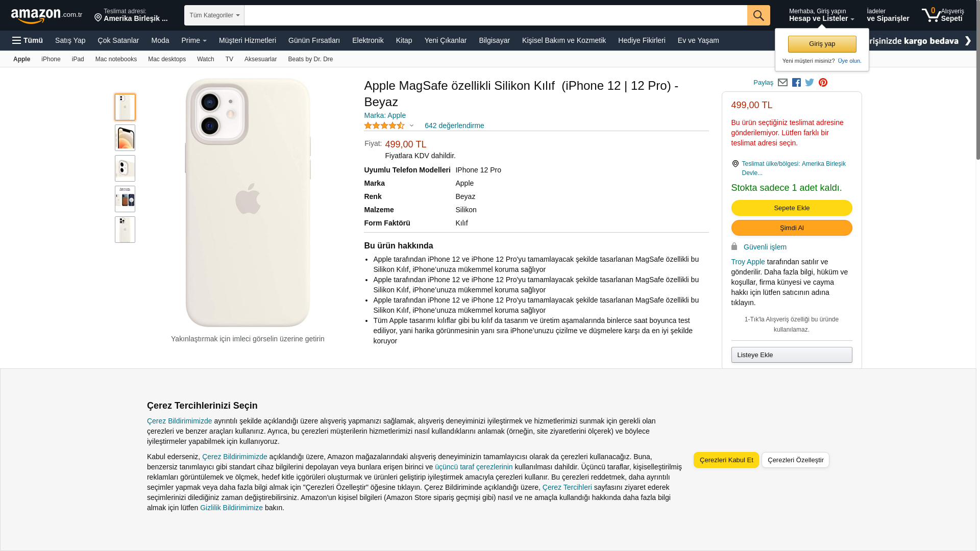Viewport: 980px width, 551px height.
Task: Select the second product thumbnail image
Action: pos(125,138)
